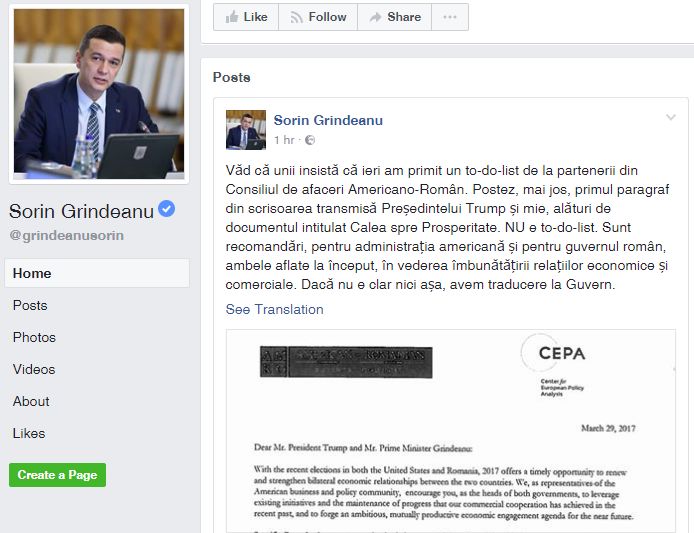Image resolution: width=694 pixels, height=533 pixels.
Task: Click the blue verified badge
Action: [166, 209]
